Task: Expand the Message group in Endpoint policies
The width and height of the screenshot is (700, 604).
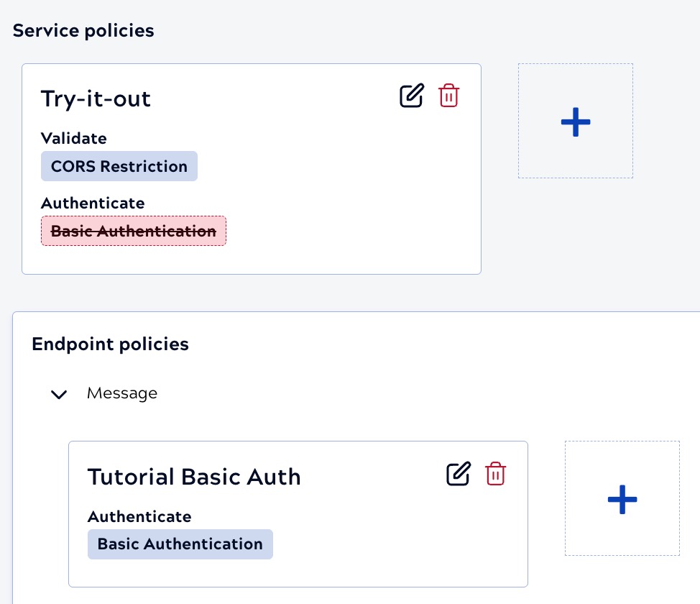Action: coord(59,394)
